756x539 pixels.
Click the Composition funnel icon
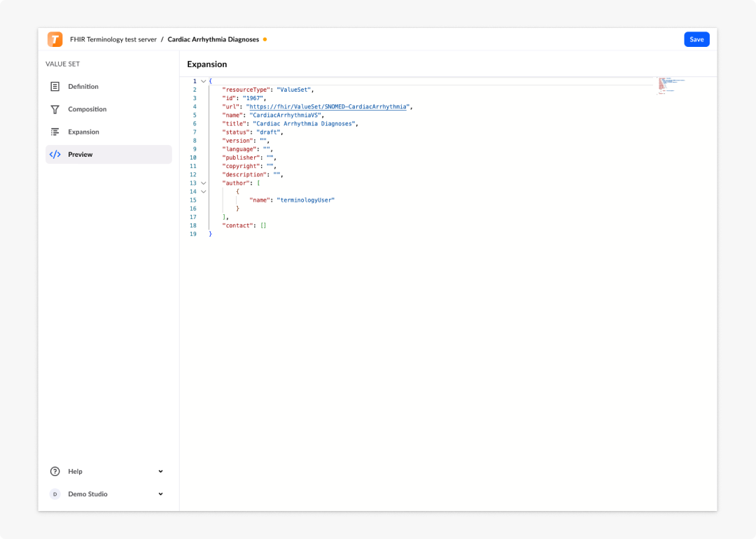pos(55,109)
